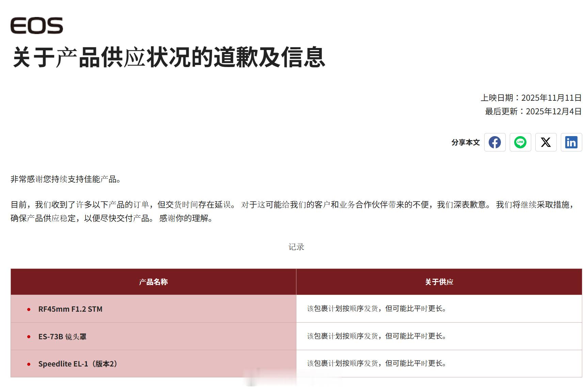Select the page title 关于产品供应状况的道歉及信息

coord(169,57)
